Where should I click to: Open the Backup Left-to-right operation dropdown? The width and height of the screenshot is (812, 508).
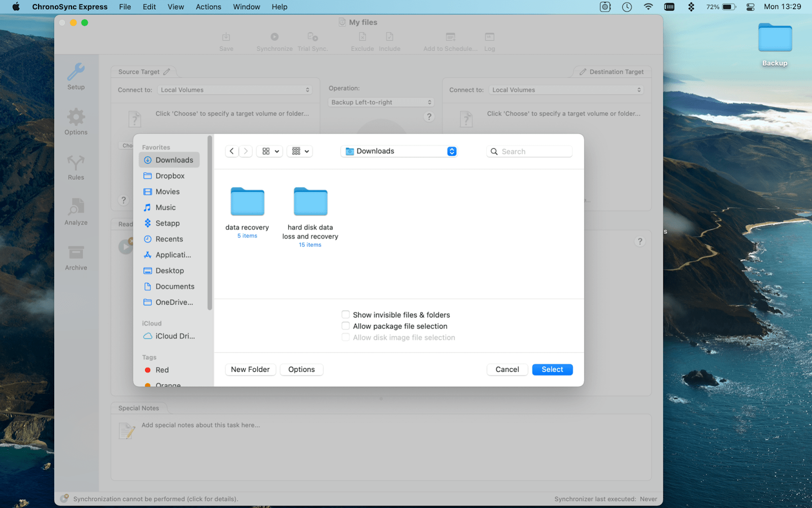pos(381,102)
